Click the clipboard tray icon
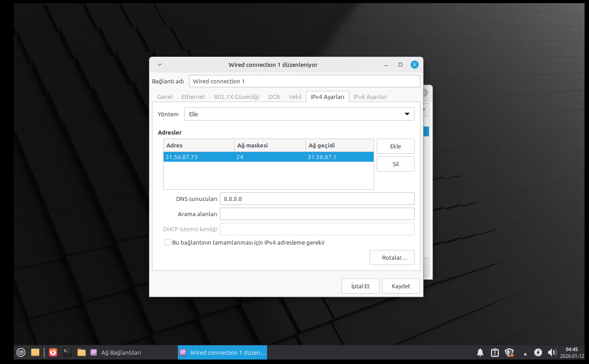The image size is (589, 364). click(495, 352)
